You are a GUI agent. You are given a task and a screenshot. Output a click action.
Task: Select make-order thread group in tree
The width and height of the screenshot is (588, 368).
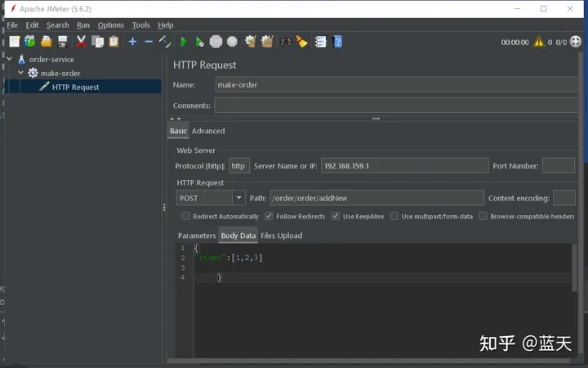60,74
